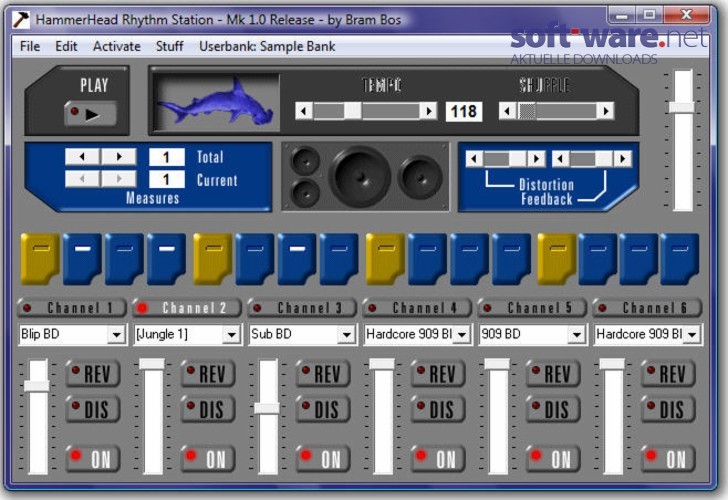Toggle the ninth yellow step pad

click(x=385, y=259)
